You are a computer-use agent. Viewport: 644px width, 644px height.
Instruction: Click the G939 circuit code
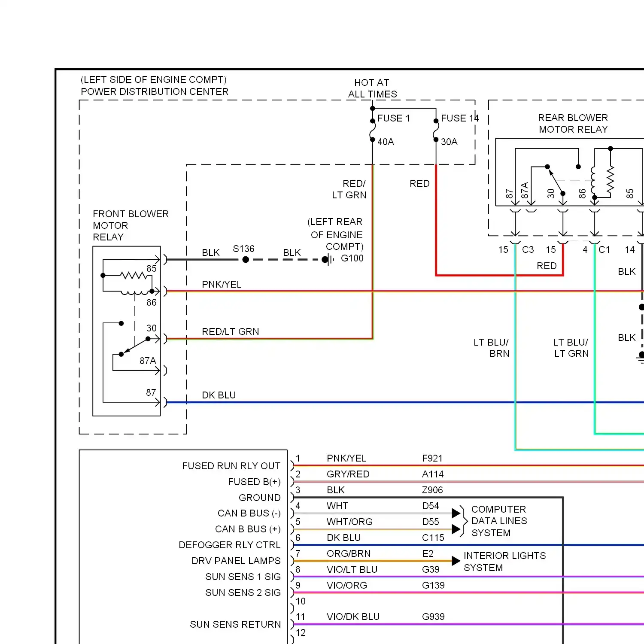tap(433, 617)
